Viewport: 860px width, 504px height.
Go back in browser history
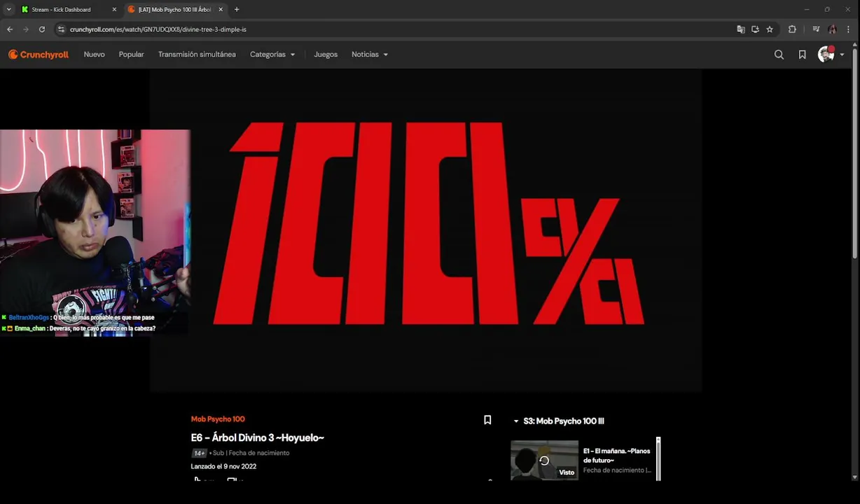coord(10,29)
